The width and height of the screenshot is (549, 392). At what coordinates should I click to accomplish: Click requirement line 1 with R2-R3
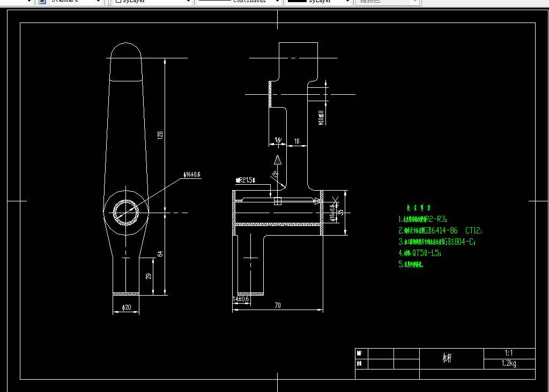(423, 219)
